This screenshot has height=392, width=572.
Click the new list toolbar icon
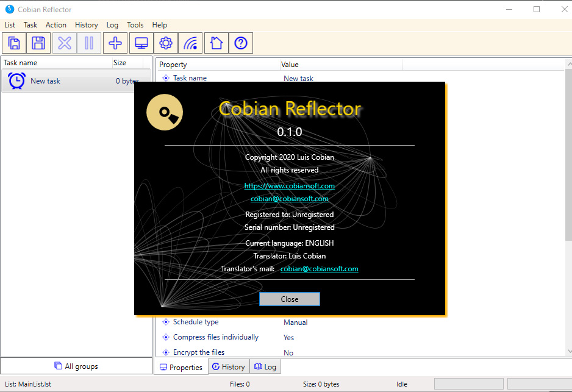coord(14,43)
